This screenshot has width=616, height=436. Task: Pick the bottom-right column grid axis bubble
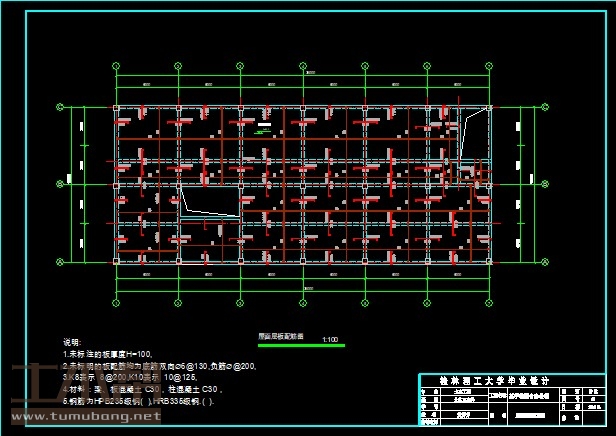pyautogui.click(x=488, y=301)
